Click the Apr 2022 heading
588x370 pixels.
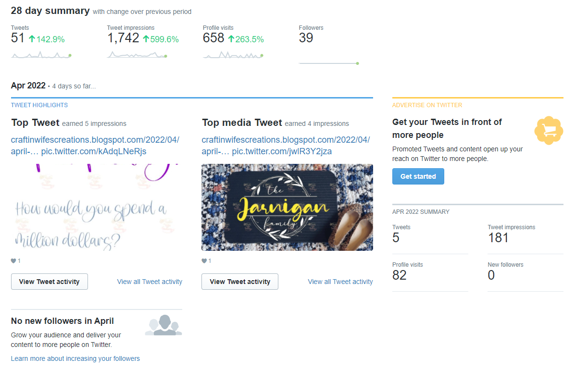[28, 86]
